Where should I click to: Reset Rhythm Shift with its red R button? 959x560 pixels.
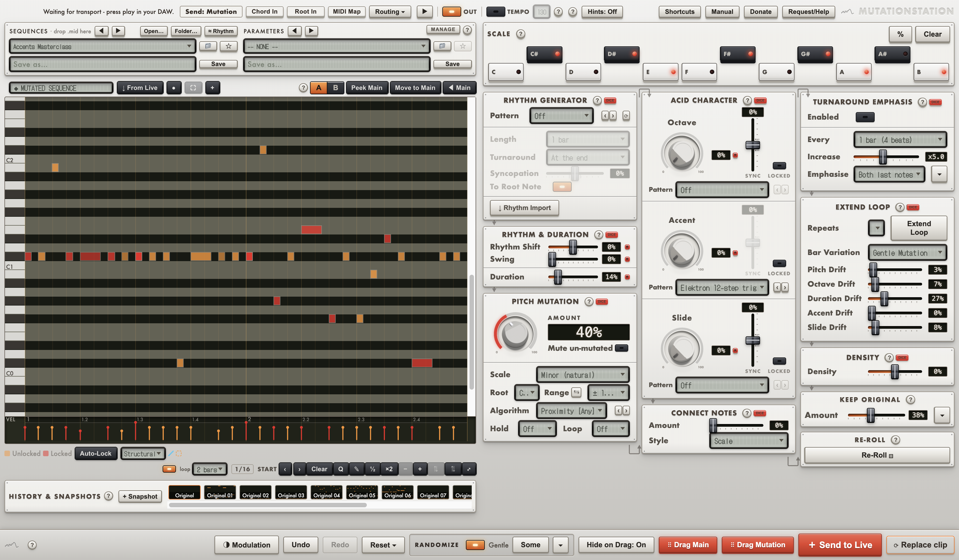tap(627, 247)
